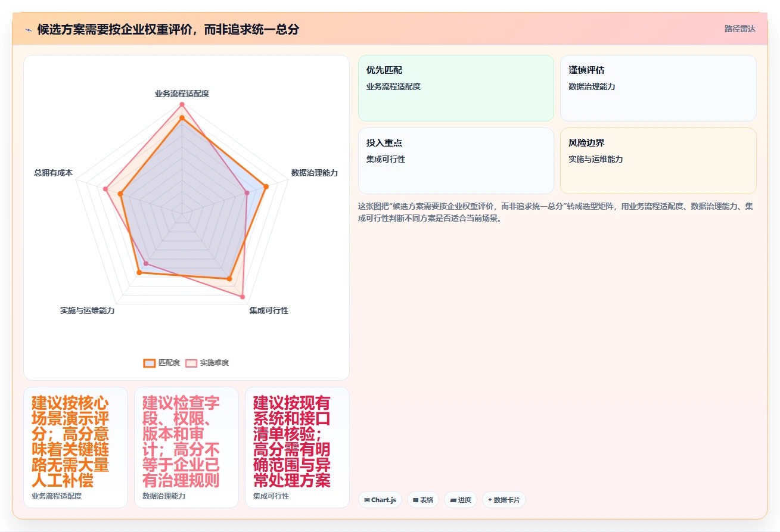
Task: Click the 表格 tag icon
Action: pos(416,500)
